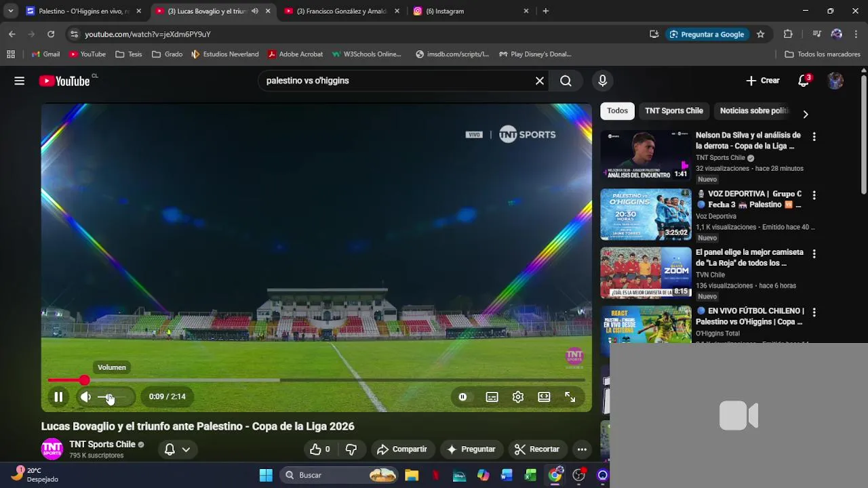The width and height of the screenshot is (868, 488).
Task: Clear the search box text
Action: [x=540, y=81]
